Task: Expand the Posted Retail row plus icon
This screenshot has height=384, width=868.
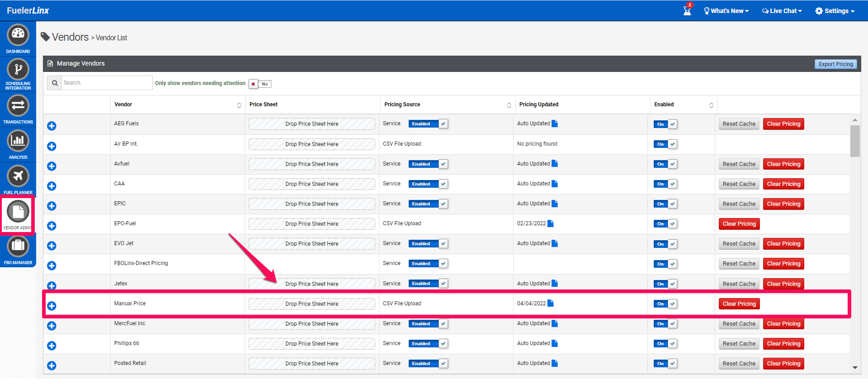Action: pyautogui.click(x=52, y=365)
